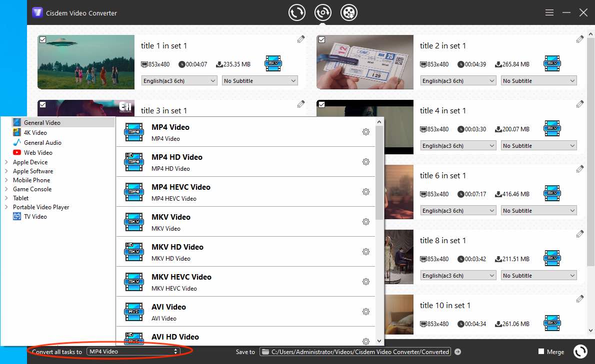595x364 pixels.
Task: Start conversion with the circular convert button
Action: [x=580, y=352]
